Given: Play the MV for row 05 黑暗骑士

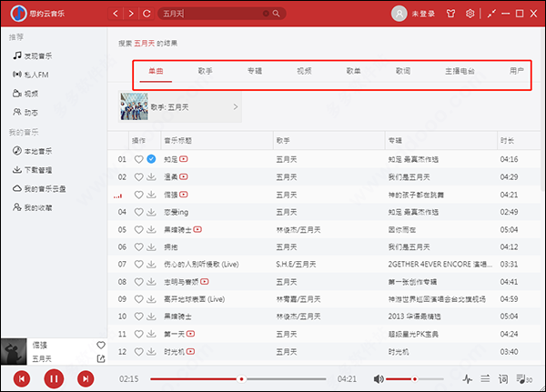Looking at the screenshot, I should pyautogui.click(x=197, y=229).
